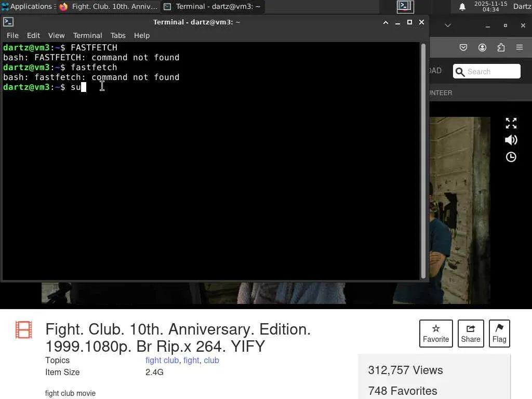Select the Terminal taskbar entry

point(212,6)
